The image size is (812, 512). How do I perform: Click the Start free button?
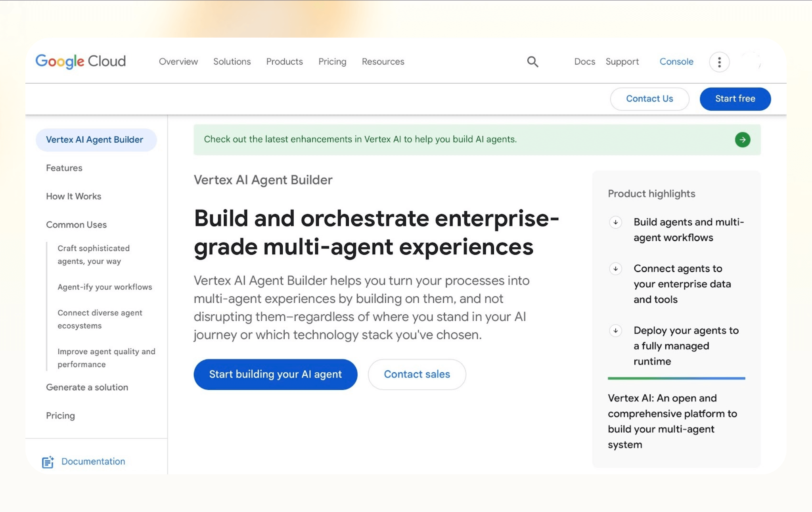click(x=735, y=99)
